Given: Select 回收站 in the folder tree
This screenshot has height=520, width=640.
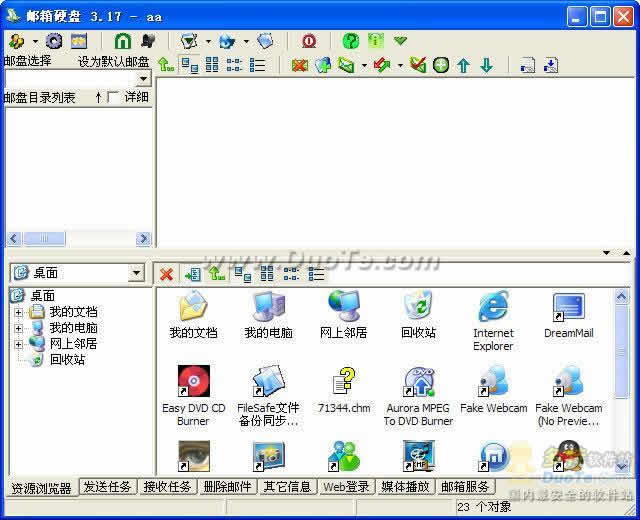Looking at the screenshot, I should click(67, 360).
